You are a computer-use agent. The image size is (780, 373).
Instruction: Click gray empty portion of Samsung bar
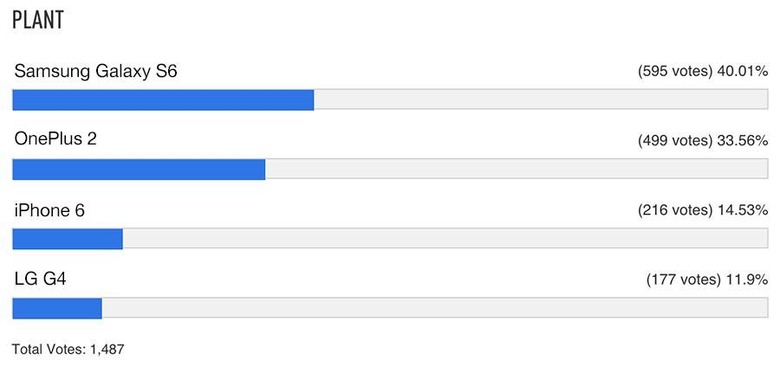click(541, 99)
